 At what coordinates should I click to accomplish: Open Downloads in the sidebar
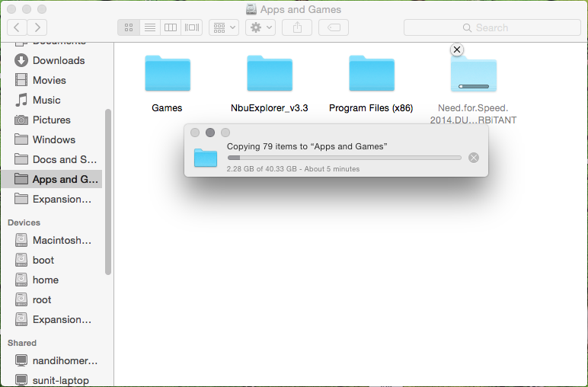[x=58, y=60]
